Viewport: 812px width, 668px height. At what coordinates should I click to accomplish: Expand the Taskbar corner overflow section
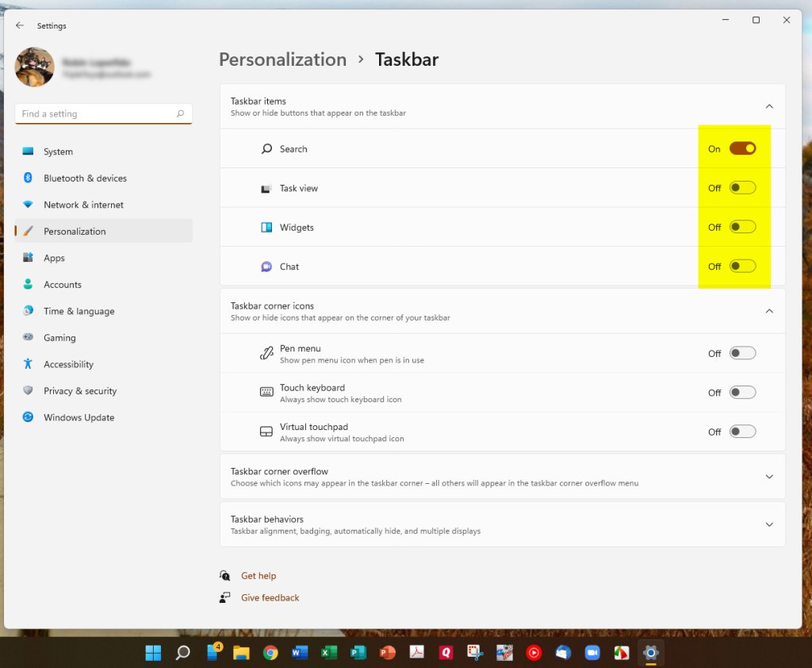[768, 477]
